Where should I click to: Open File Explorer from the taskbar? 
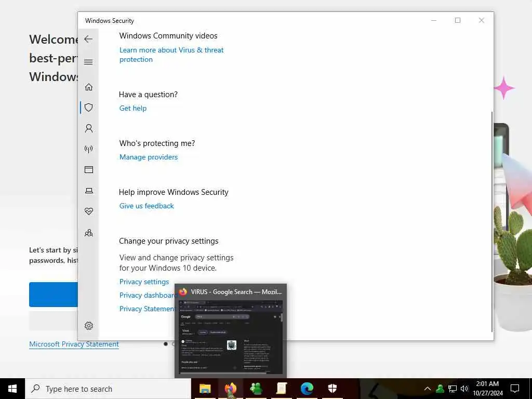coord(205,389)
